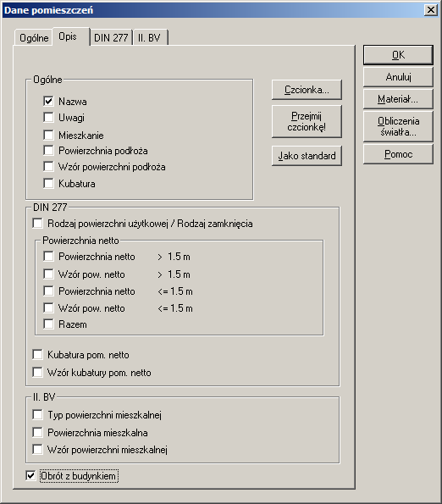The image size is (442, 504).
Task: Select the II. BV tab
Action: (x=149, y=38)
